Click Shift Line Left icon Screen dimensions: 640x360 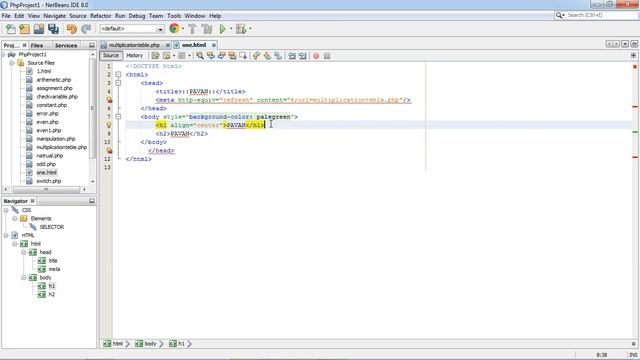tap(291, 56)
